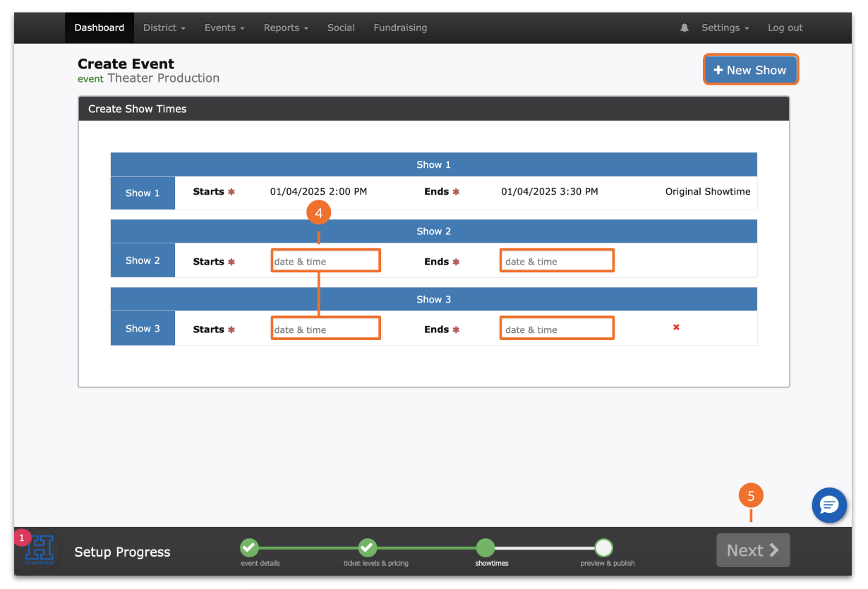Click Show 3 Ends date field
The height and width of the screenshot is (589, 868).
[x=557, y=329]
